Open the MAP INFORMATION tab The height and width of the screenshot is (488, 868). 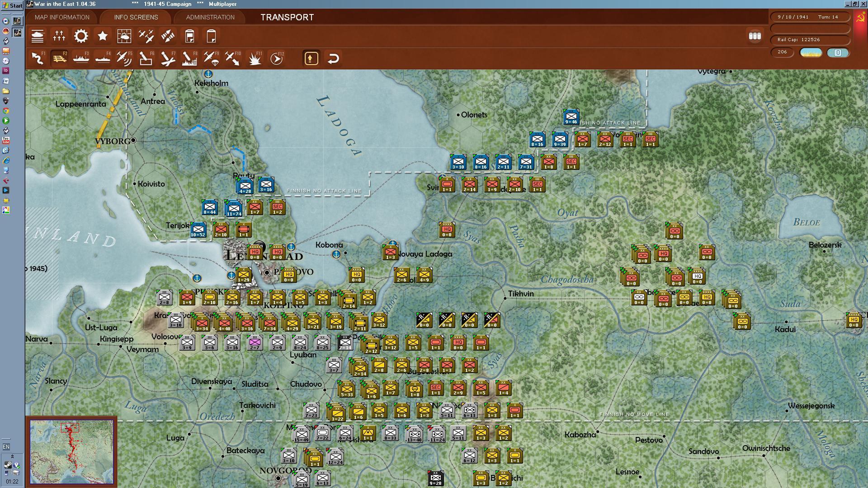(62, 17)
